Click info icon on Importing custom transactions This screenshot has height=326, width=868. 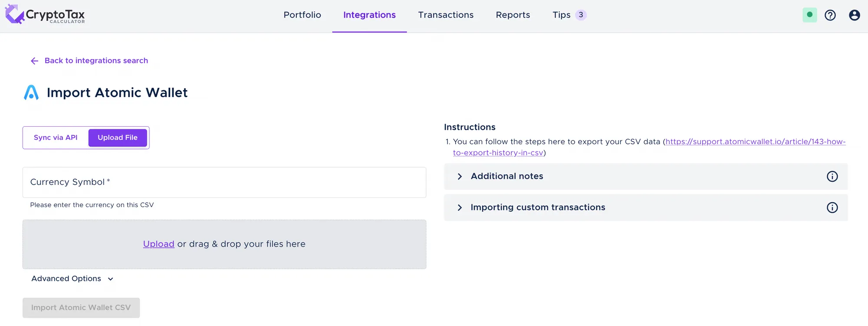(832, 207)
